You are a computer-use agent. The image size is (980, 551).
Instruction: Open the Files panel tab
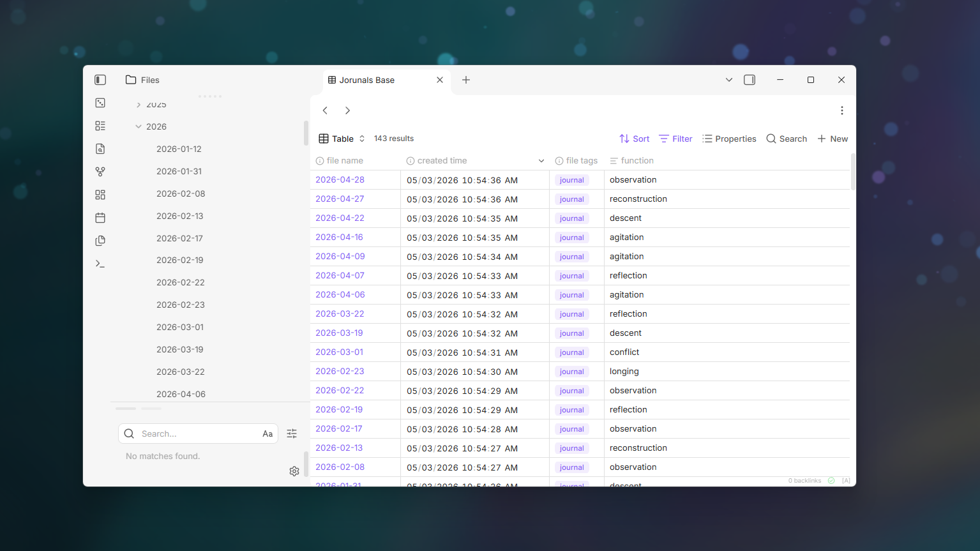142,80
